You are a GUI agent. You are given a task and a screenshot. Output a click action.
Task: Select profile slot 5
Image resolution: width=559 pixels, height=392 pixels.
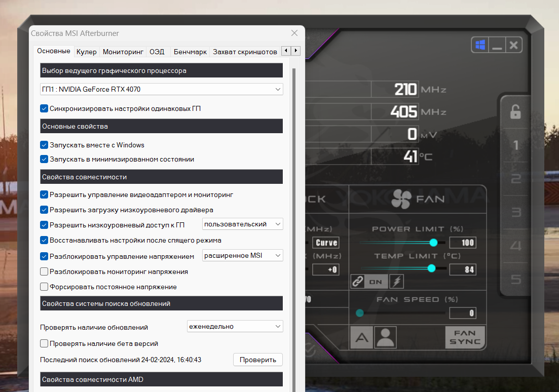pos(516,279)
